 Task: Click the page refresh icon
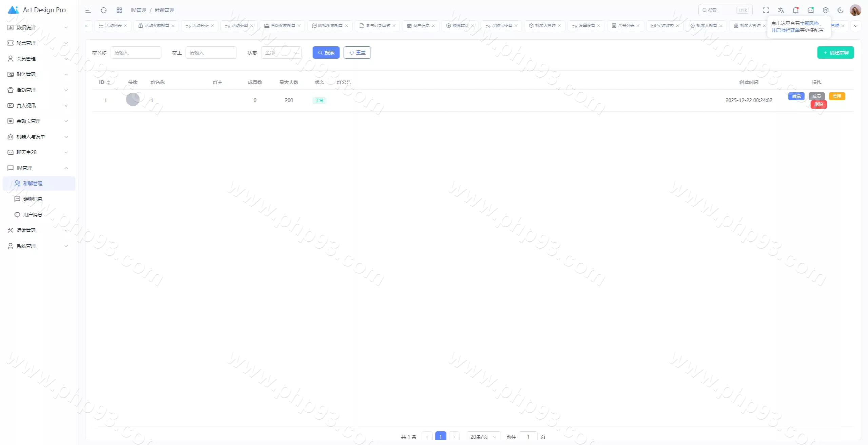pyautogui.click(x=104, y=10)
